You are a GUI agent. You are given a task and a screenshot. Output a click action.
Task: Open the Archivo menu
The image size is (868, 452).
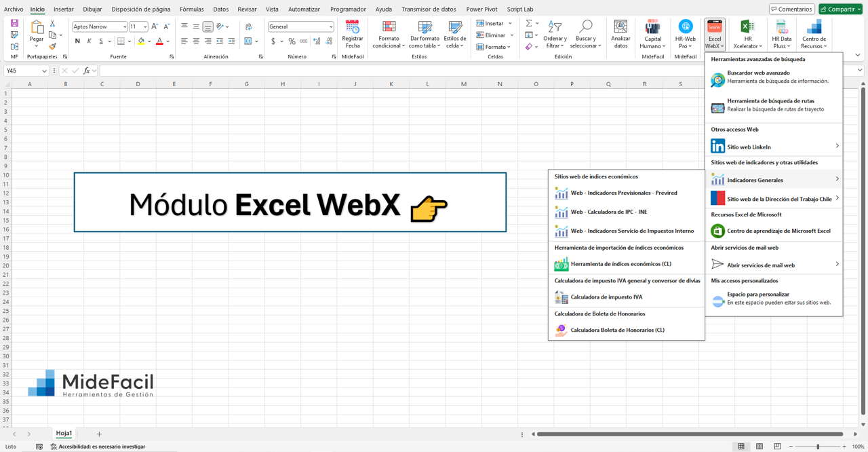coord(14,10)
